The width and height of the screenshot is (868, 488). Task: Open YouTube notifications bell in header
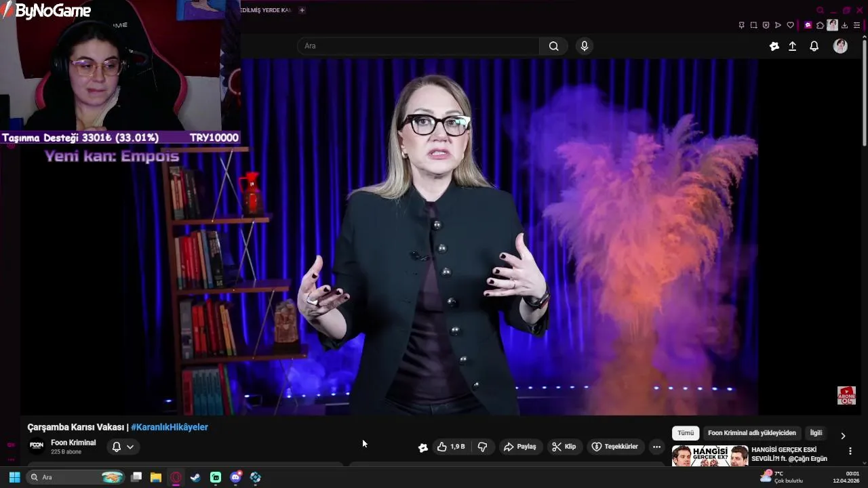tap(814, 46)
